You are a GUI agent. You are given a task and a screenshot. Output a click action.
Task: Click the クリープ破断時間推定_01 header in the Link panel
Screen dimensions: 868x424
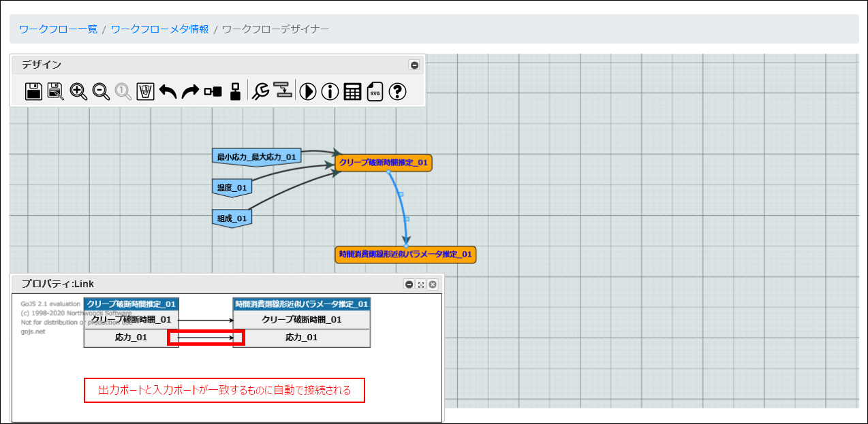tap(131, 304)
